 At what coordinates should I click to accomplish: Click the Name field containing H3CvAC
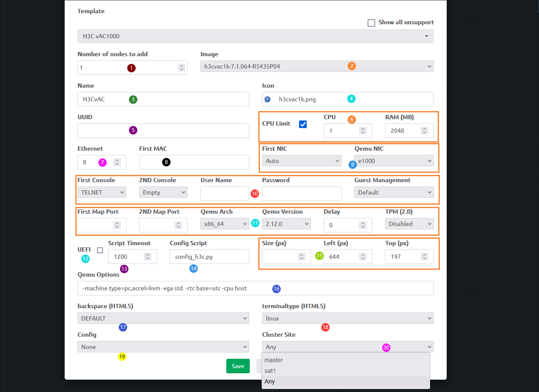163,99
